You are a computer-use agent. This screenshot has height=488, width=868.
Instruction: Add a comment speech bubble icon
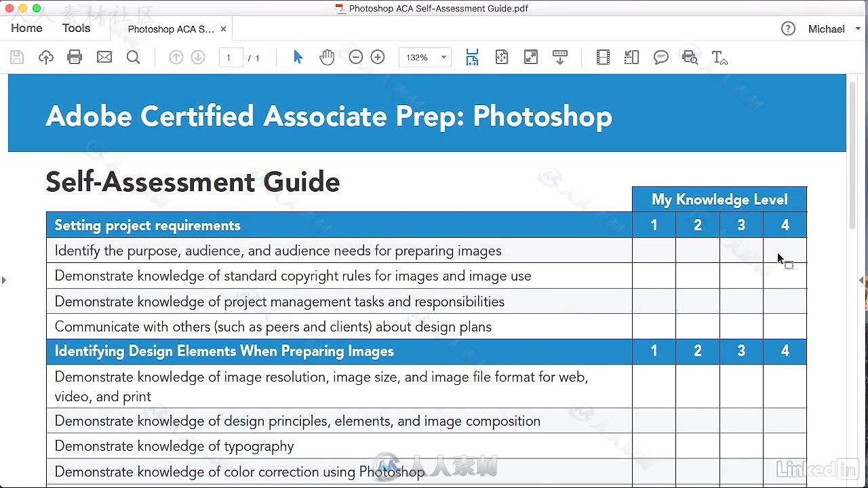click(661, 58)
